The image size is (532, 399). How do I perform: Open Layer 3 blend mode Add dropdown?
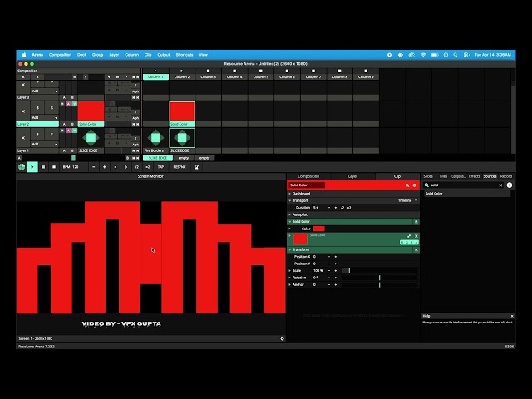point(44,91)
